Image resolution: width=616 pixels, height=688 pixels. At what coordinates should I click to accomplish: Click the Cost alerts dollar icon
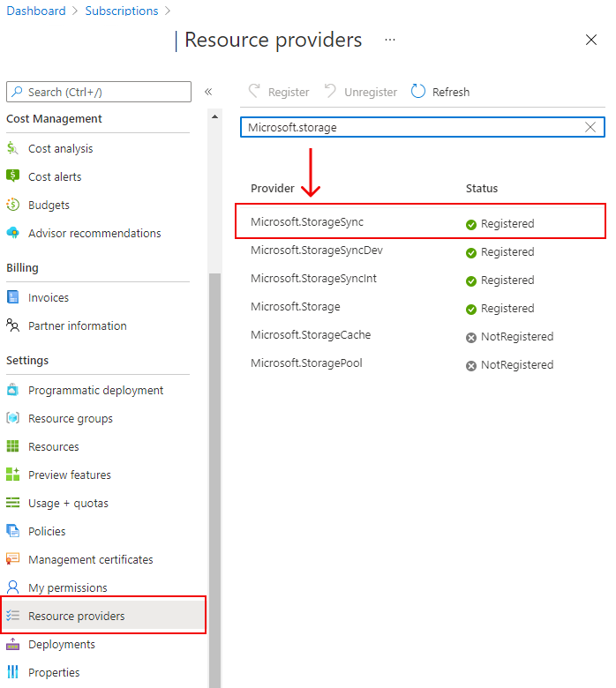12,176
